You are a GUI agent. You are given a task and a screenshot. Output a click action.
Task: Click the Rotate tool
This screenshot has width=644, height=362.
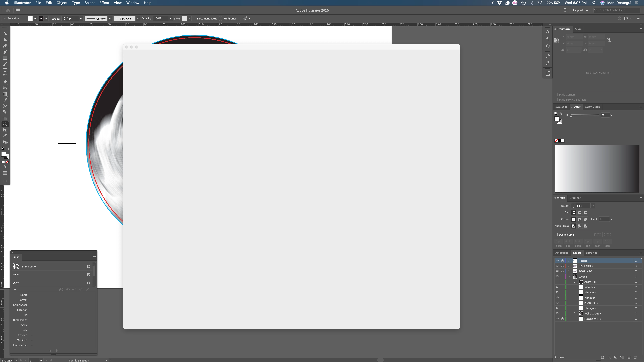click(x=5, y=76)
